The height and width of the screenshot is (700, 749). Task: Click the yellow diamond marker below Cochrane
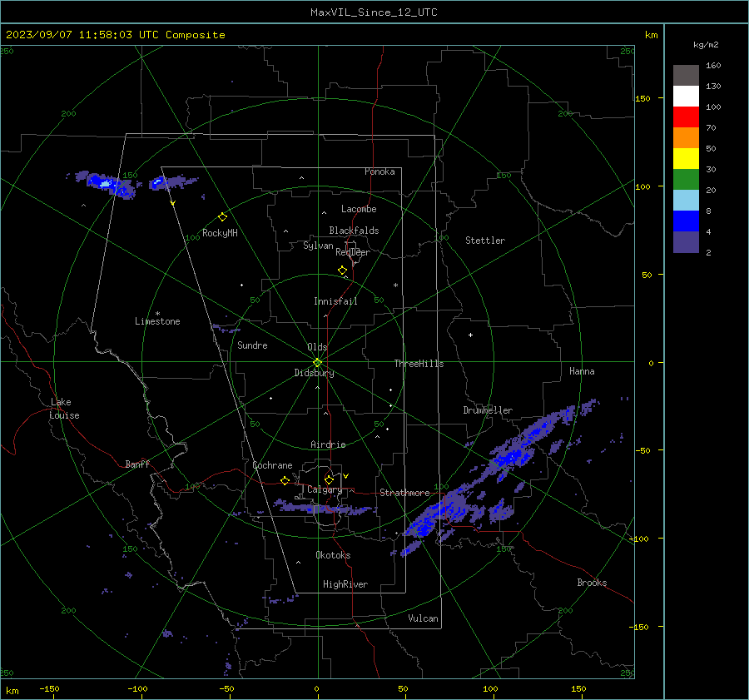coord(285,480)
